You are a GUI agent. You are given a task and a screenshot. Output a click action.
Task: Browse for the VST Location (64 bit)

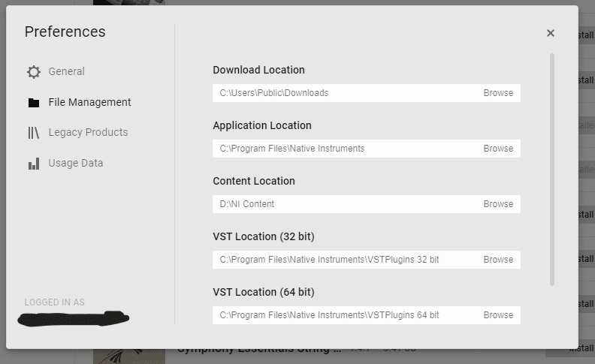498,315
